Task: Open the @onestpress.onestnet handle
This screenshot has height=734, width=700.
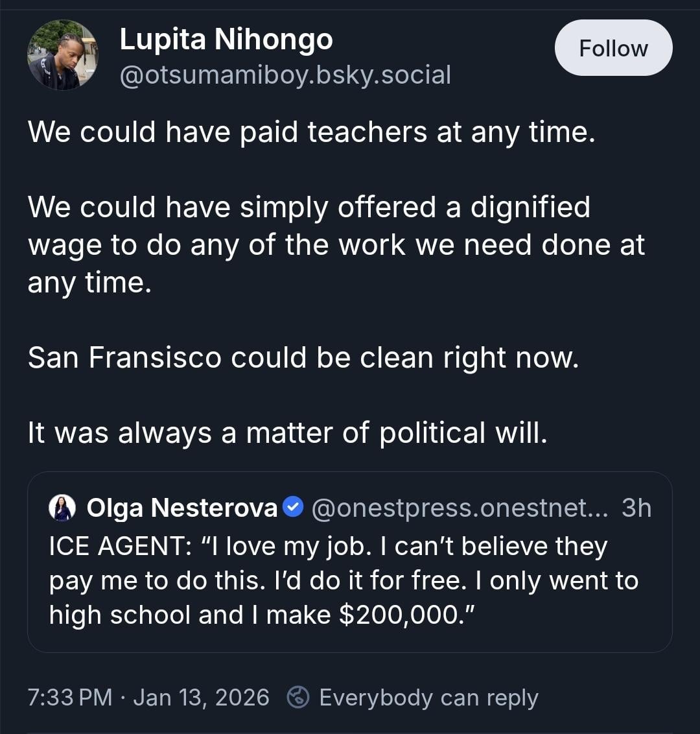Action: [460, 508]
